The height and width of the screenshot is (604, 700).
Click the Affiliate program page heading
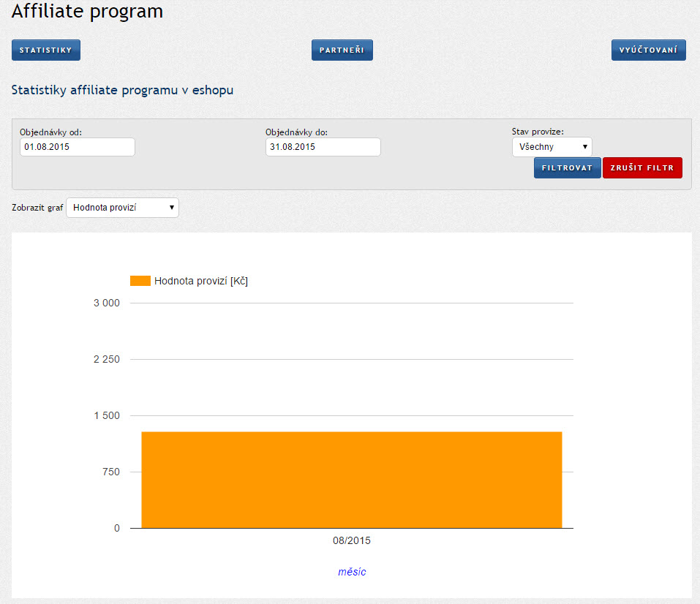[x=87, y=12]
